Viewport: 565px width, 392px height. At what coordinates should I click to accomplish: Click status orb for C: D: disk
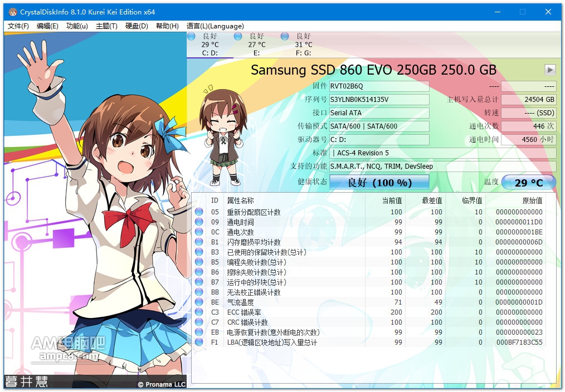tap(191, 36)
